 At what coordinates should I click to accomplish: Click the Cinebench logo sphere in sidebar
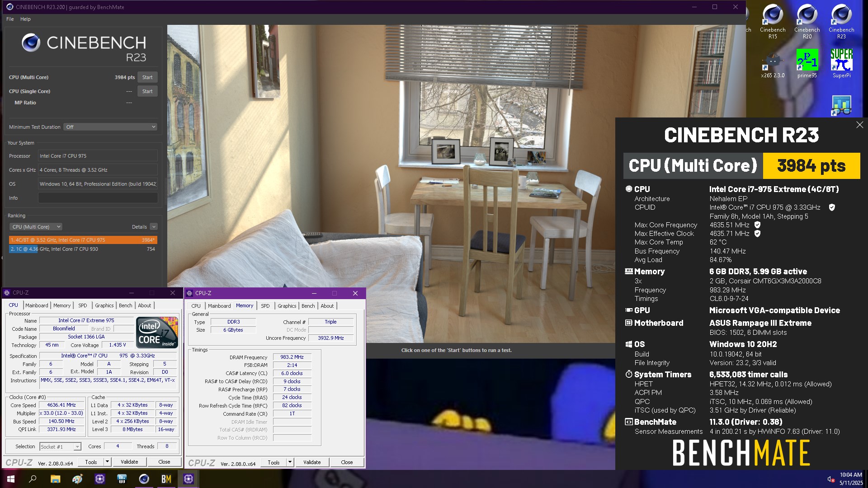(31, 43)
